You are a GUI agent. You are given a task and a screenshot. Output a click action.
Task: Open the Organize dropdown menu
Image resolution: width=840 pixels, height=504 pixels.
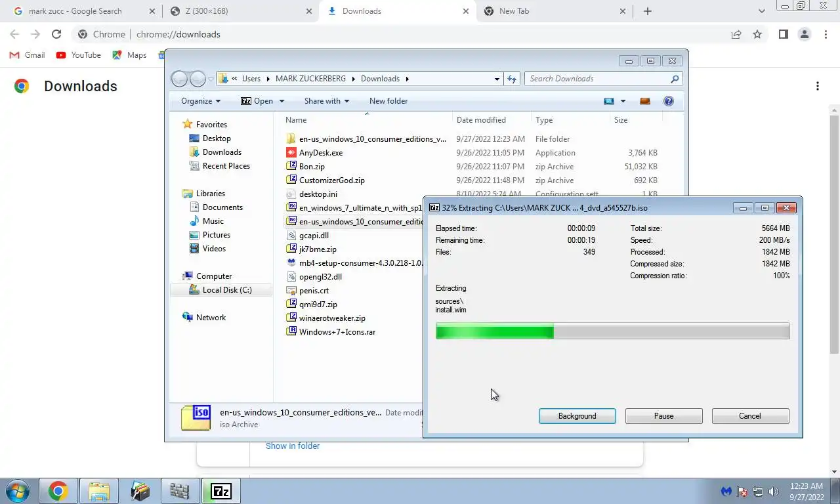pyautogui.click(x=201, y=101)
